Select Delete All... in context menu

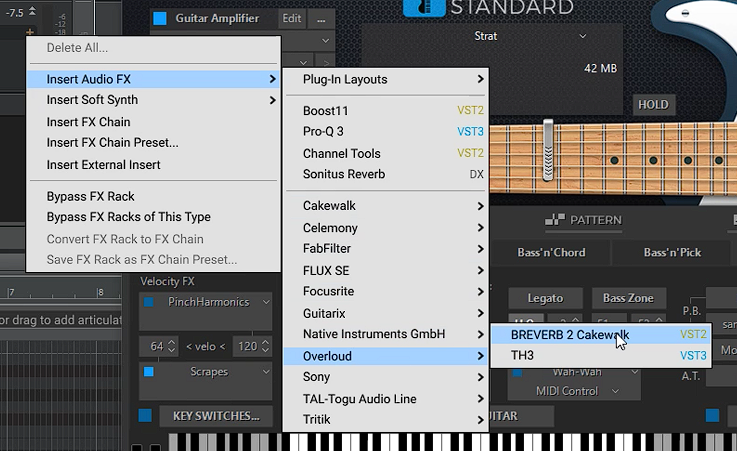click(153, 48)
